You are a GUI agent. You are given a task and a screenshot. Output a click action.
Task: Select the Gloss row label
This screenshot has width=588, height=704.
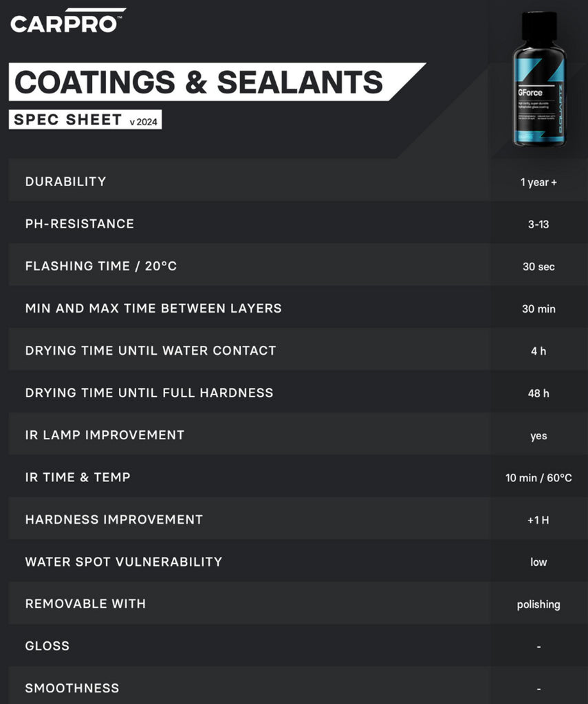click(47, 646)
